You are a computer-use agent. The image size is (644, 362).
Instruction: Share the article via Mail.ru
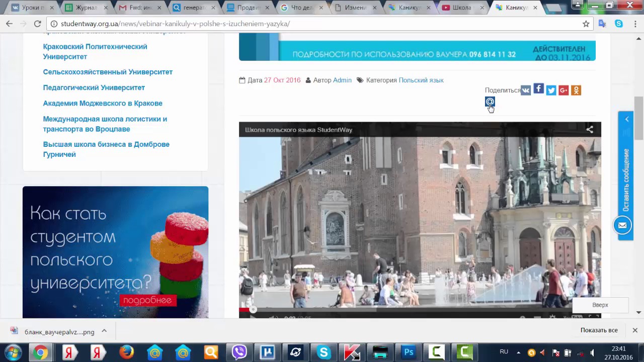tap(490, 102)
